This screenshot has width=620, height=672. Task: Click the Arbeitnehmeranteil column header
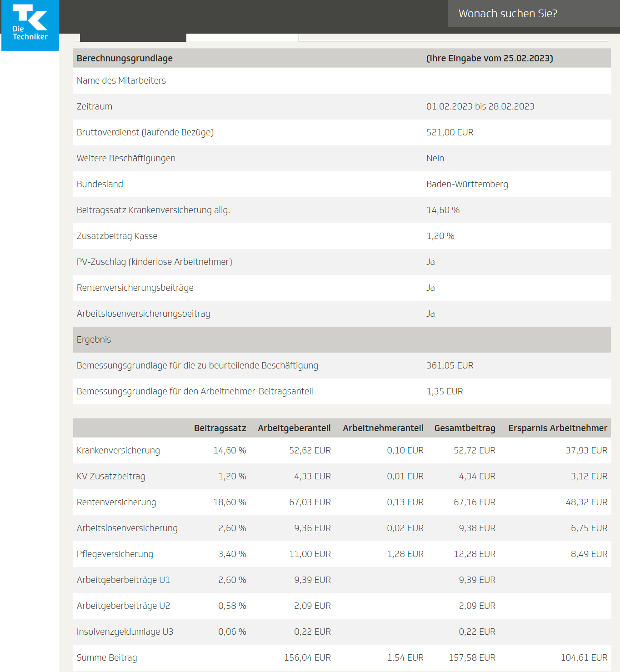click(383, 428)
